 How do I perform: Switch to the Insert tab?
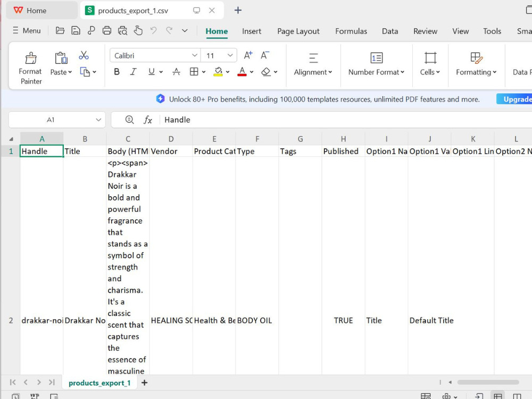click(252, 31)
